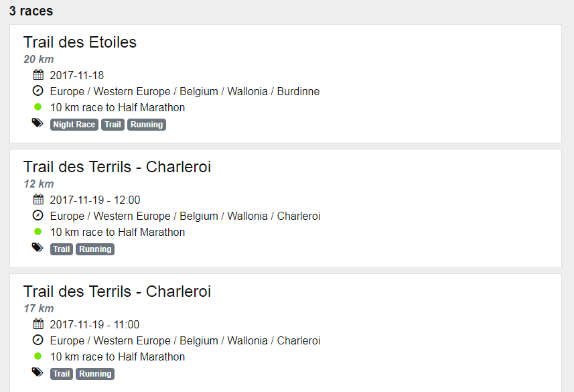Click green distance dot in Trail des Etoiles card
The image size is (574, 392).
38,107
